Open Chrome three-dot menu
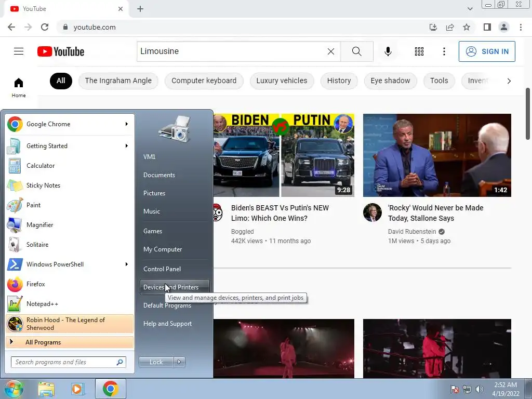Image resolution: width=532 pixels, height=399 pixels. [x=521, y=27]
